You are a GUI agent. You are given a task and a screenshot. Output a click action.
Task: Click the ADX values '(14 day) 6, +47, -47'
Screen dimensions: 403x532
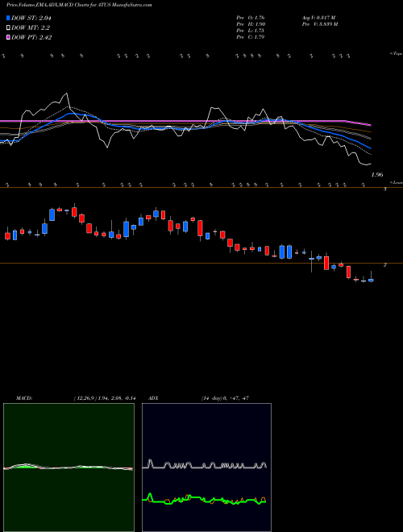coord(225,398)
